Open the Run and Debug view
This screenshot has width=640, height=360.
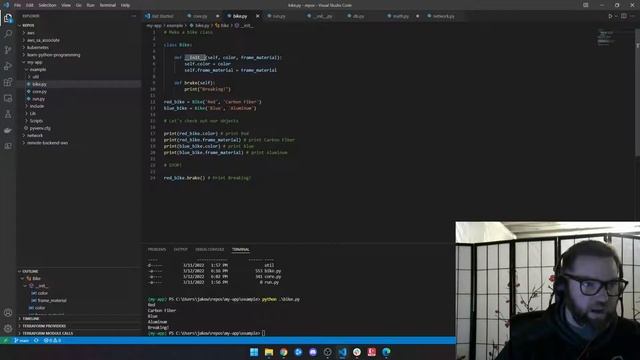point(8,66)
